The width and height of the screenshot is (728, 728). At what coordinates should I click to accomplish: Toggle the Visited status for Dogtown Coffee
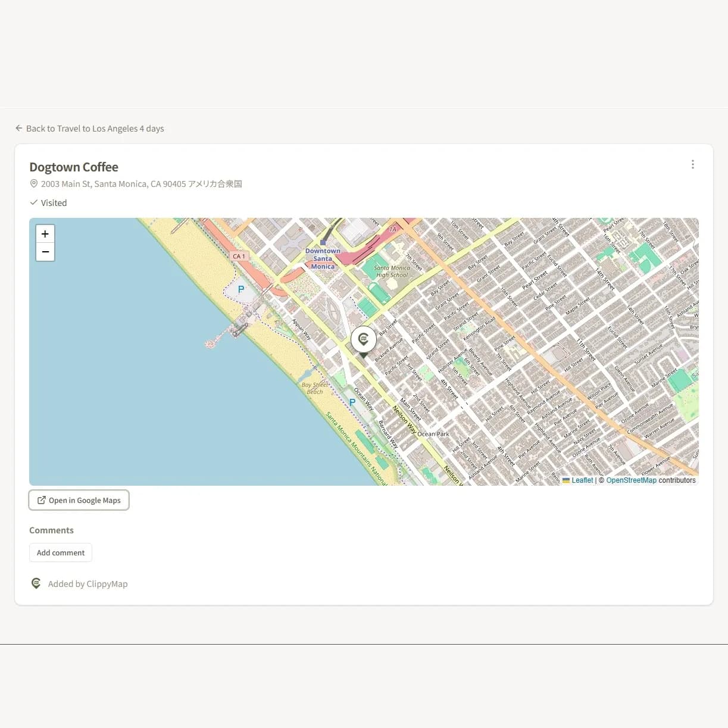[x=48, y=202]
